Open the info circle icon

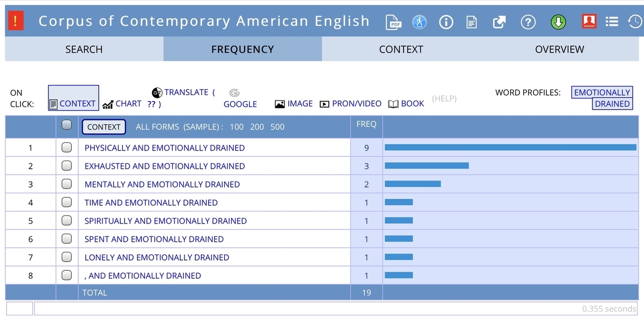click(x=446, y=22)
